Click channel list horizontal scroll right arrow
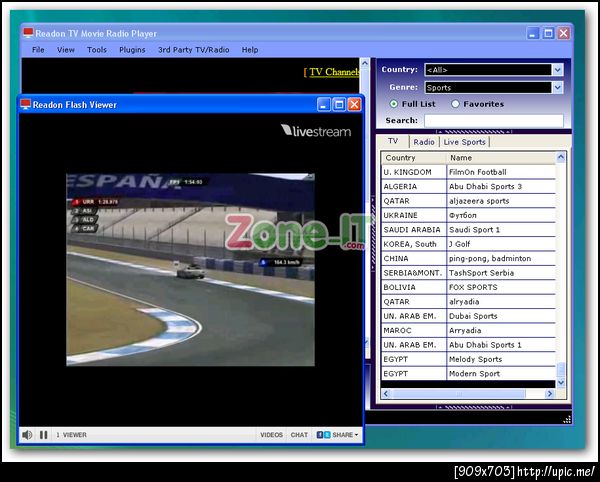The width and height of the screenshot is (600, 482). 550,393
